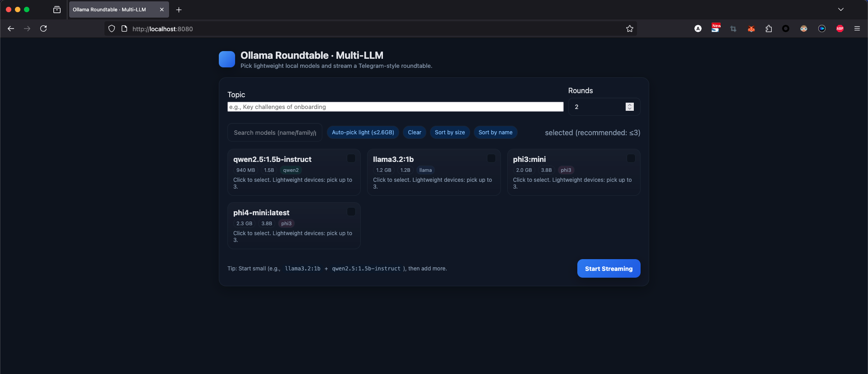Open the list-all-tabs chevron dropdown
The width and height of the screenshot is (868, 374).
[841, 9]
